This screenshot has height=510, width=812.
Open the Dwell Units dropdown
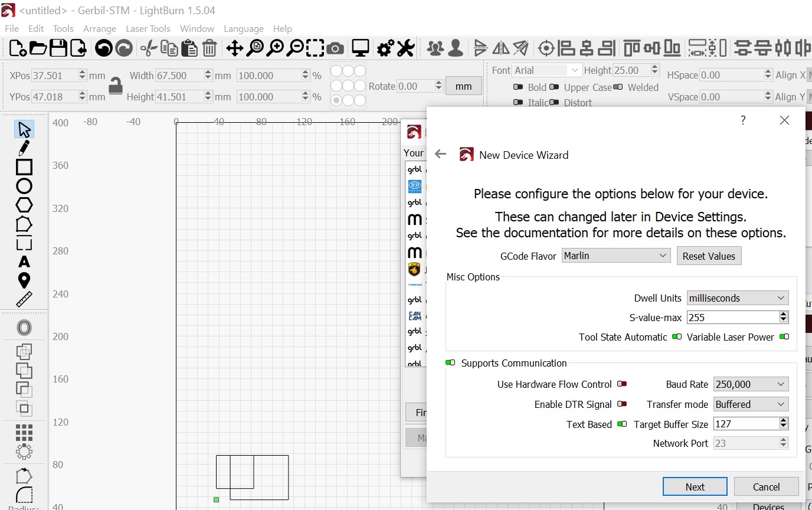(738, 298)
